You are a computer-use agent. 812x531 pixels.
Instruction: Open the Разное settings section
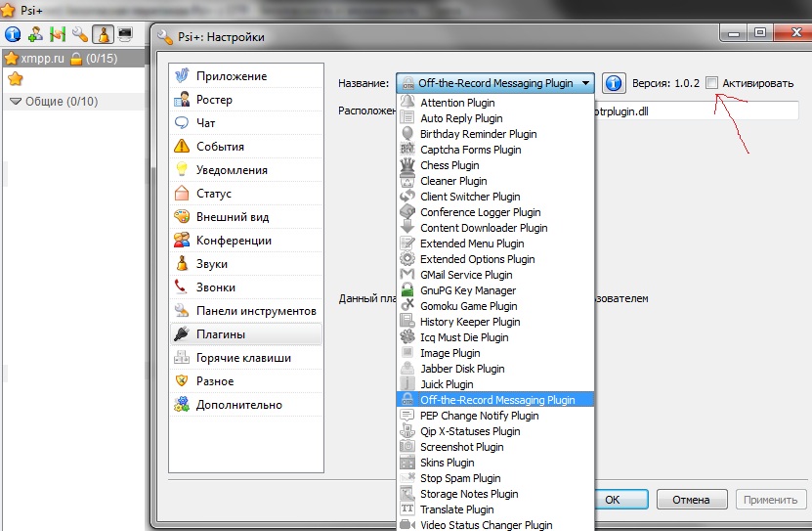point(246,381)
